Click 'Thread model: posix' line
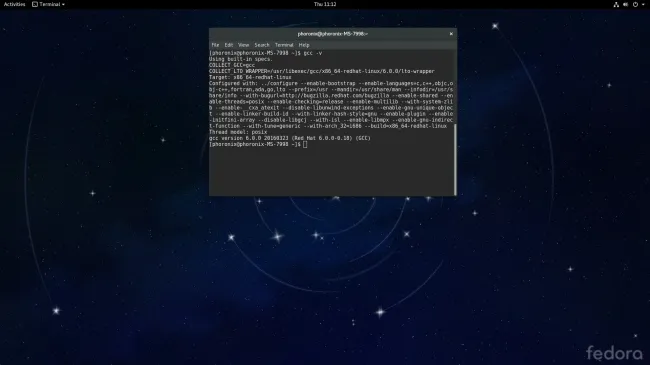The height and width of the screenshot is (365, 650). [238, 132]
